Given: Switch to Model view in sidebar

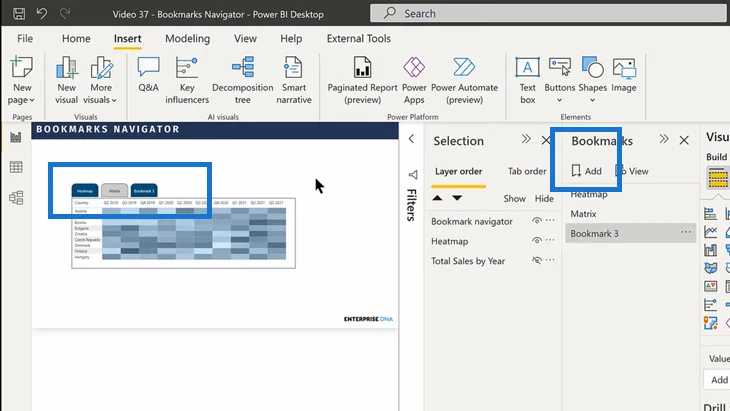Looking at the screenshot, I should click(x=16, y=198).
